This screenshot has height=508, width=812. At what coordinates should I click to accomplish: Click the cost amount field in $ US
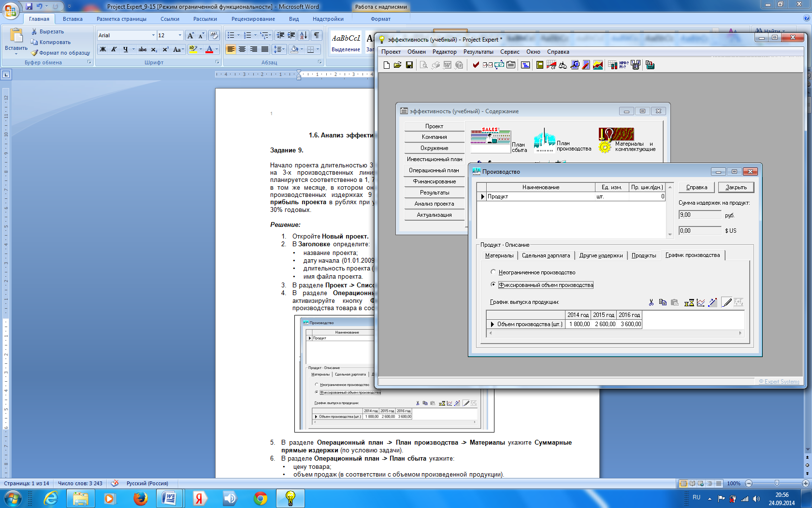click(700, 231)
